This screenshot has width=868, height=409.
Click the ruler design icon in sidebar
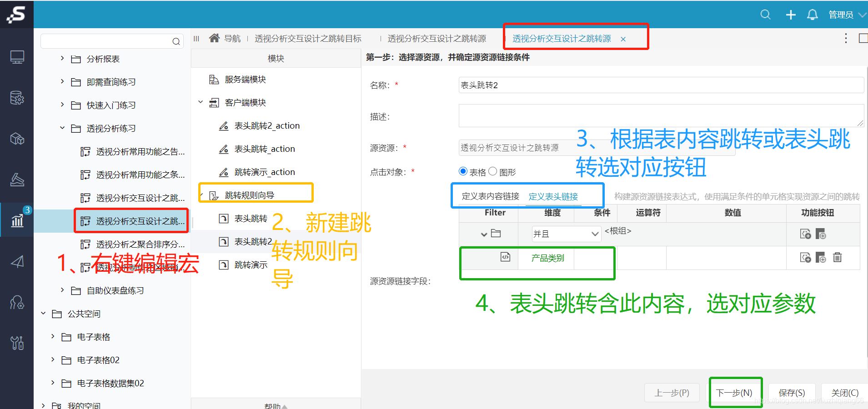coord(17,180)
